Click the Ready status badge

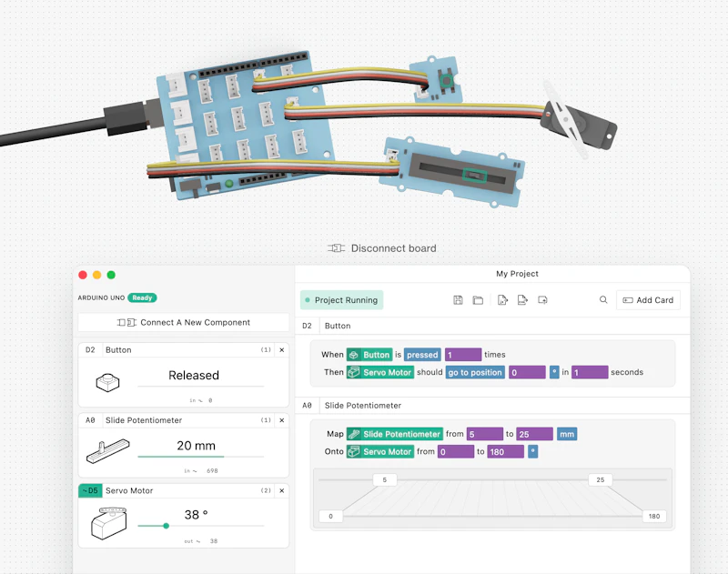tap(142, 297)
